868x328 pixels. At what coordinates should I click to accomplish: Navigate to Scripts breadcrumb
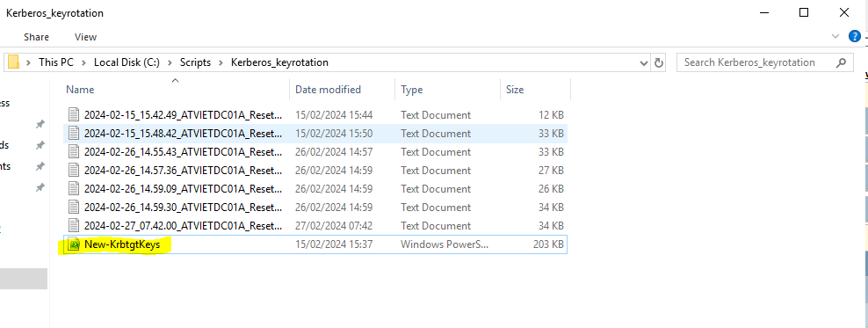click(195, 62)
